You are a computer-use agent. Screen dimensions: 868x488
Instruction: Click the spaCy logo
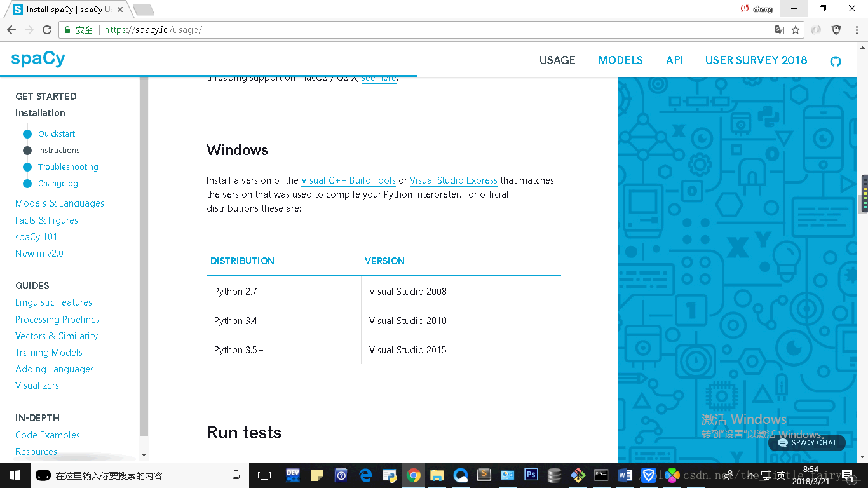pyautogui.click(x=38, y=59)
